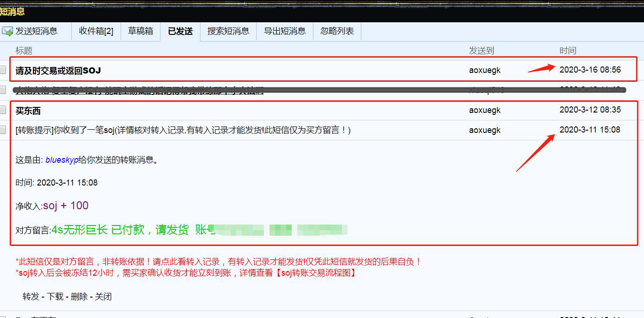The width and height of the screenshot is (644, 318).
Task: Collapse the [转账提示] transfer notice message
Action: point(183,130)
